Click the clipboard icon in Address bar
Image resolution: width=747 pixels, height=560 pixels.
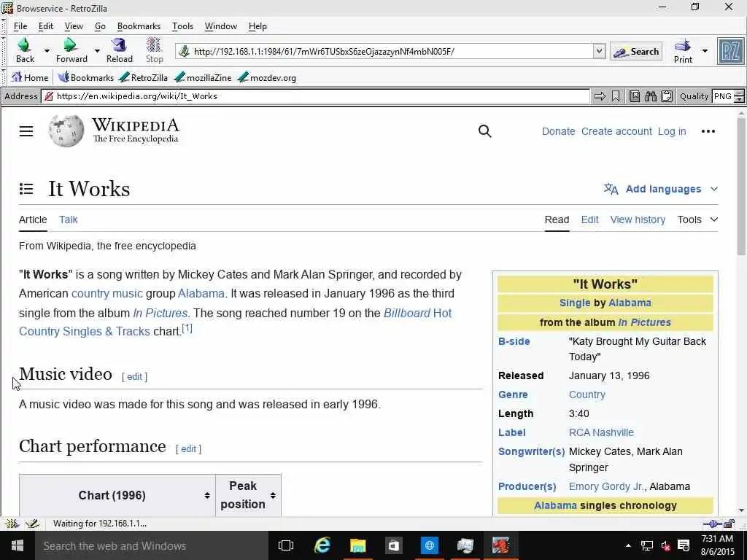pos(667,96)
